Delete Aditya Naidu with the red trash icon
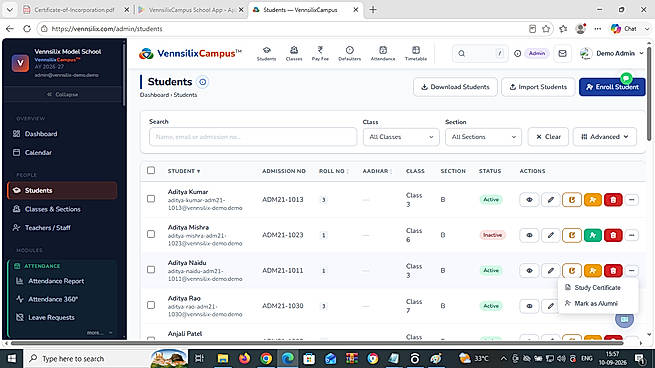Screen dimensions: 655x368 pyautogui.click(x=613, y=271)
